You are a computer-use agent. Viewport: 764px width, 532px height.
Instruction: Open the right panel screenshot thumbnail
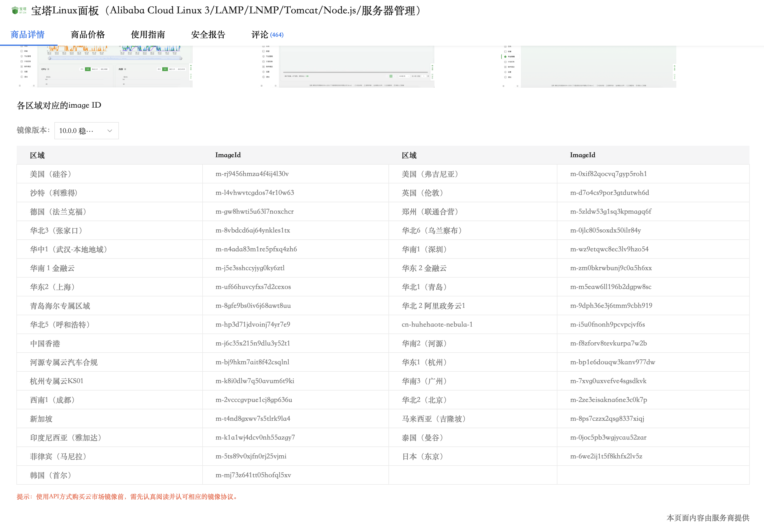(x=589, y=66)
